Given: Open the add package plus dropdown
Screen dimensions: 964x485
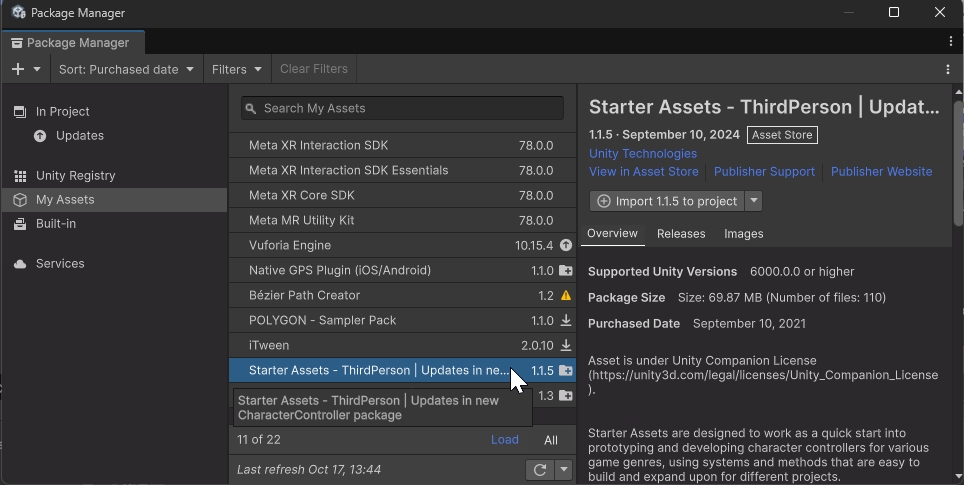Looking at the screenshot, I should [26, 69].
